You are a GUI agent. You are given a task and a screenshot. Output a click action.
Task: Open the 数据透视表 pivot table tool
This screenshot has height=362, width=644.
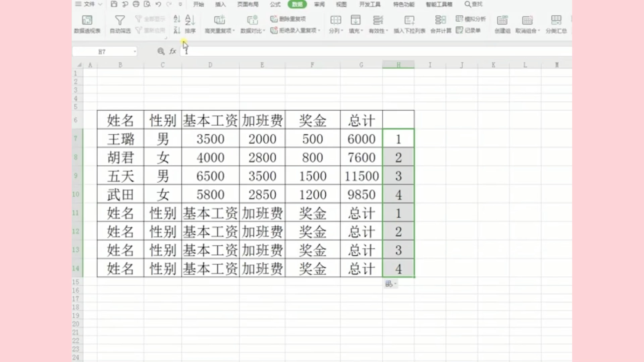(87, 24)
